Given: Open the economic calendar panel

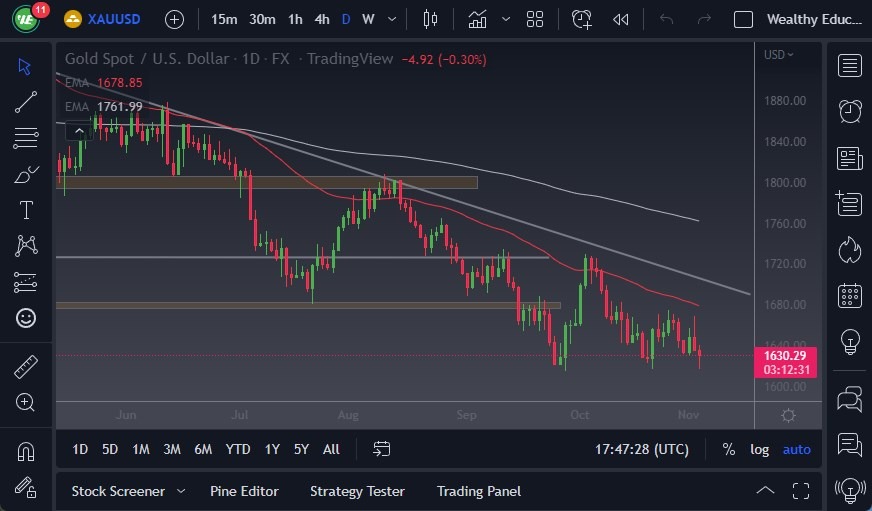Looking at the screenshot, I should [x=850, y=295].
